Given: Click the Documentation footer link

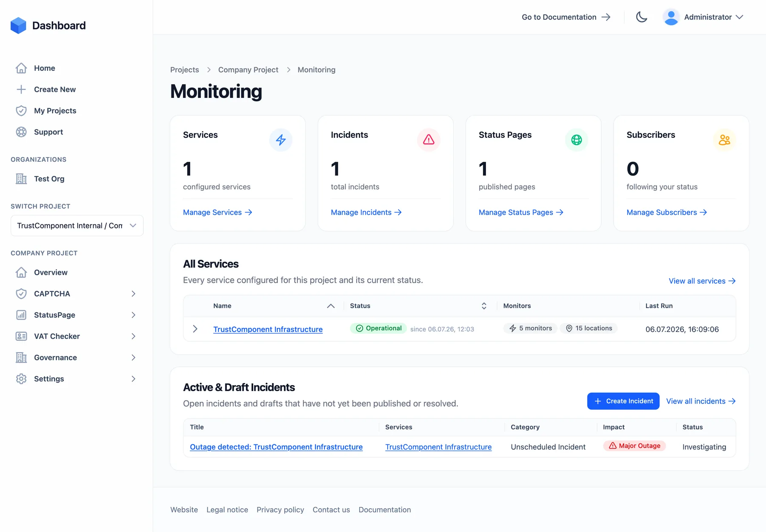Looking at the screenshot, I should [x=385, y=510].
